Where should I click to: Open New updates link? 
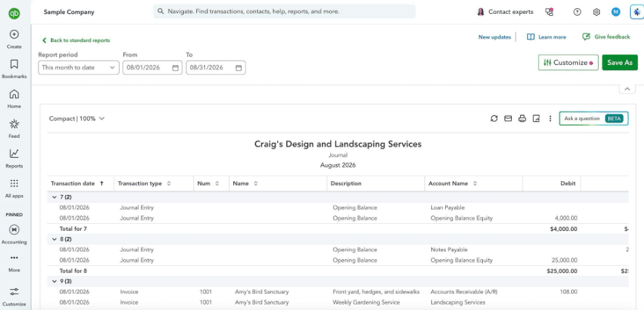coord(495,37)
